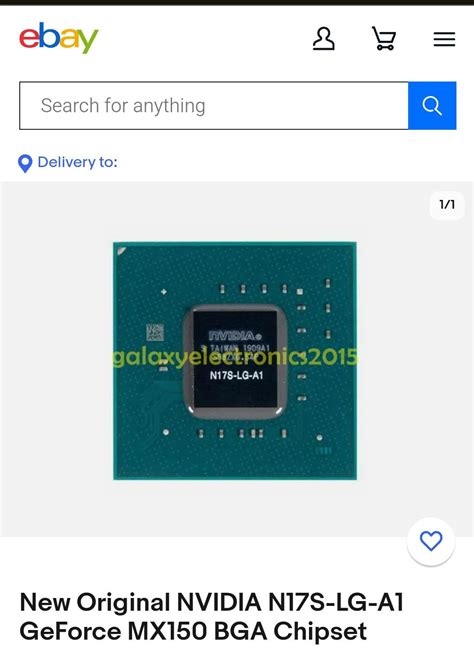Open the account profile icon
The image size is (474, 655).
(324, 39)
